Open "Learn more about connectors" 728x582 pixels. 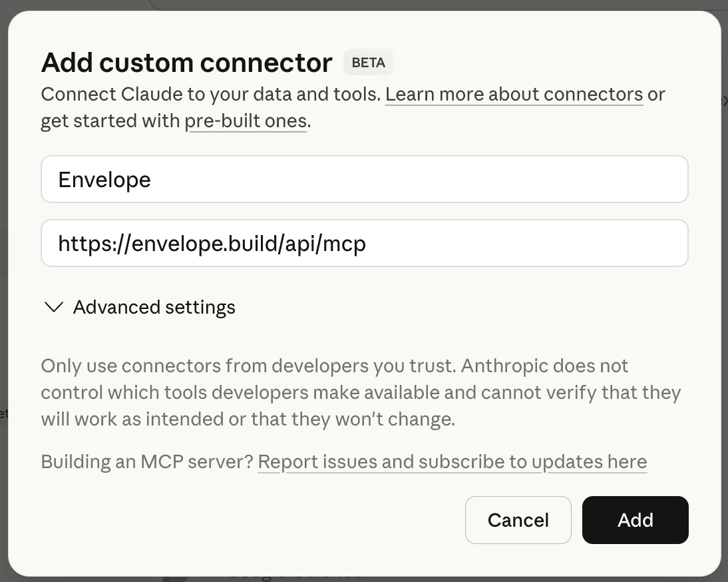tap(513, 94)
